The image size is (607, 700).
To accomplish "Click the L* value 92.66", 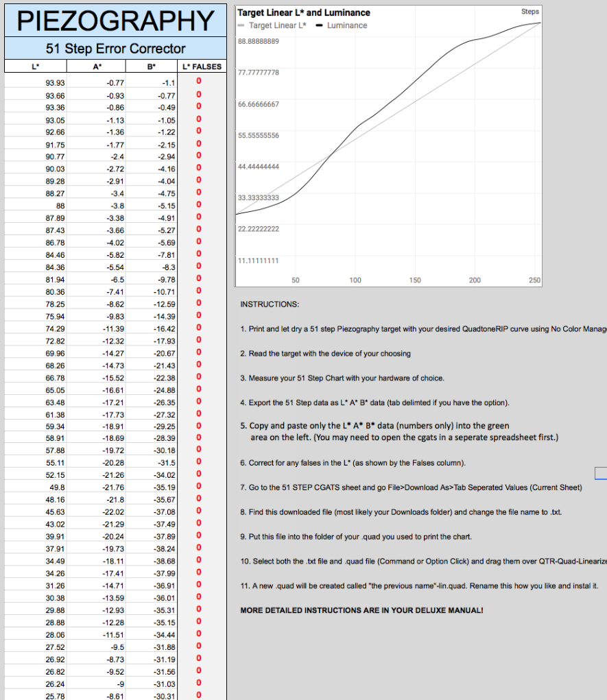I will point(36,132).
